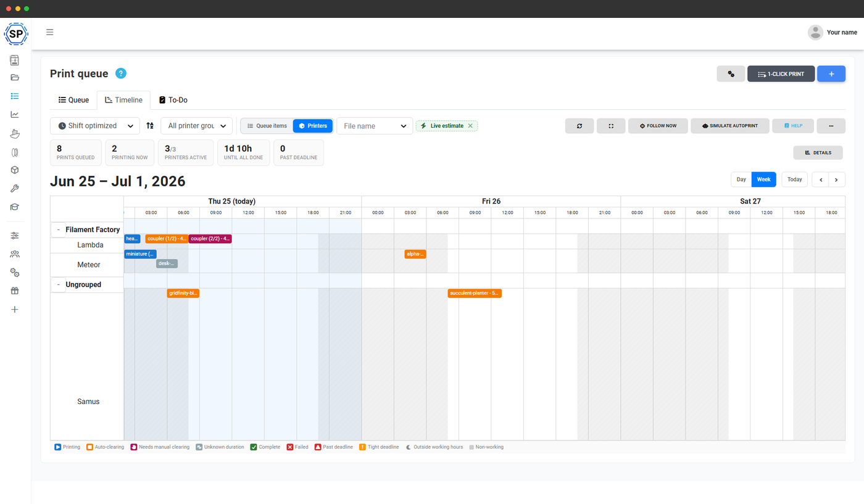Select the Printers view toggle
This screenshot has height=504, width=864.
point(313,126)
